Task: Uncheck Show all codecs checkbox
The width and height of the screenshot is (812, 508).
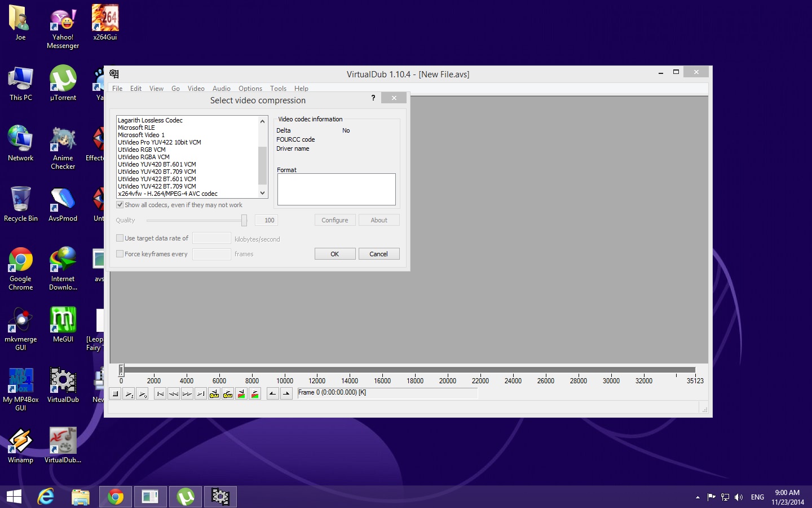Action: click(120, 205)
